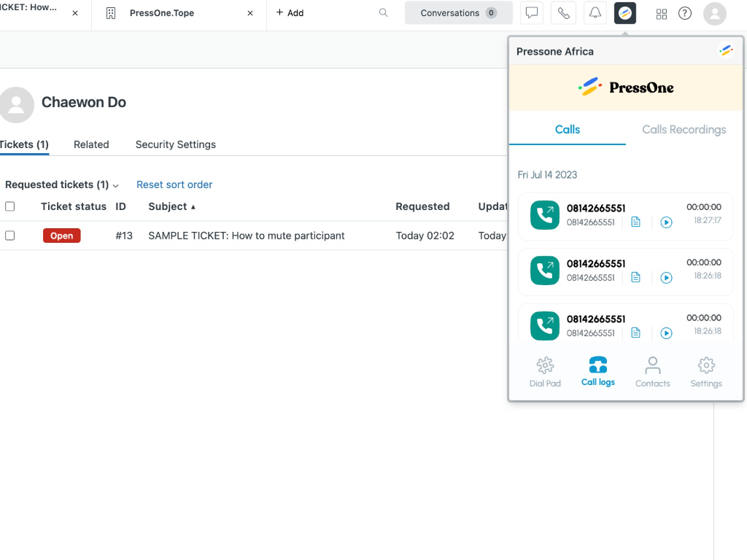Switch to Calls Recordings tab
Screen dimensions: 747x560
point(684,130)
